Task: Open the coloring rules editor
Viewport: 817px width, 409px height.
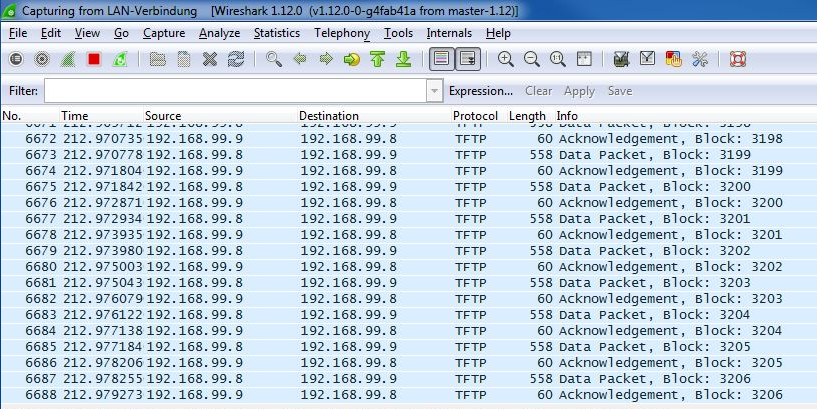Action: [673, 59]
